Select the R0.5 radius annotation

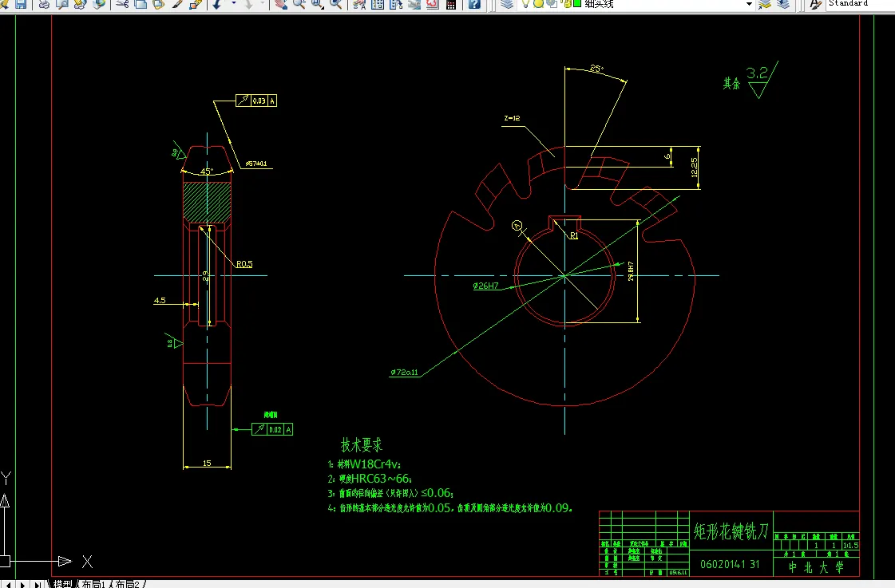point(244,264)
